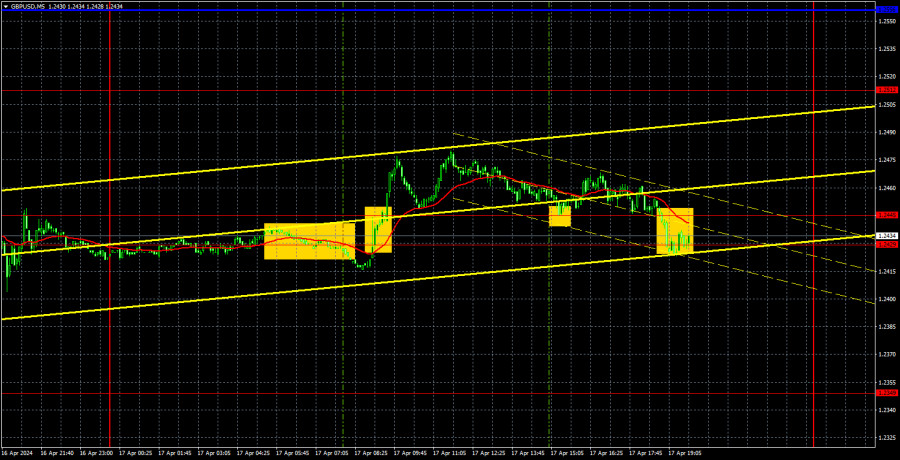This screenshot has height=460, width=900.
Task: Click the 17 Apr 15:05 time label
Action: (x=566, y=453)
